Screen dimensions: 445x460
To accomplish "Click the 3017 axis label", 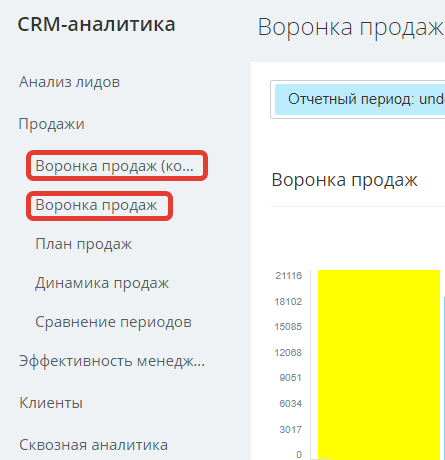I will [x=290, y=429].
